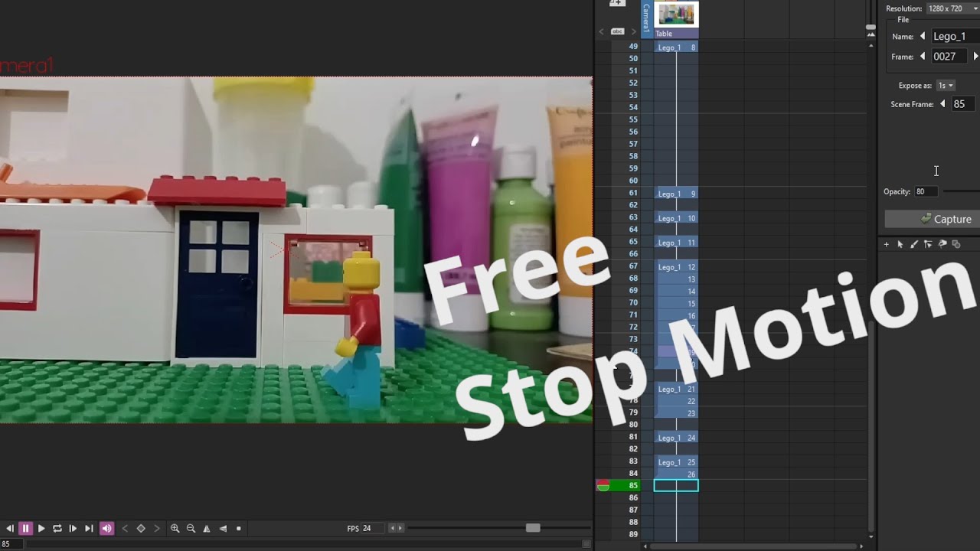This screenshot has height=551, width=980.
Task: Click the empty highlighted cell at row 85
Action: click(x=676, y=485)
